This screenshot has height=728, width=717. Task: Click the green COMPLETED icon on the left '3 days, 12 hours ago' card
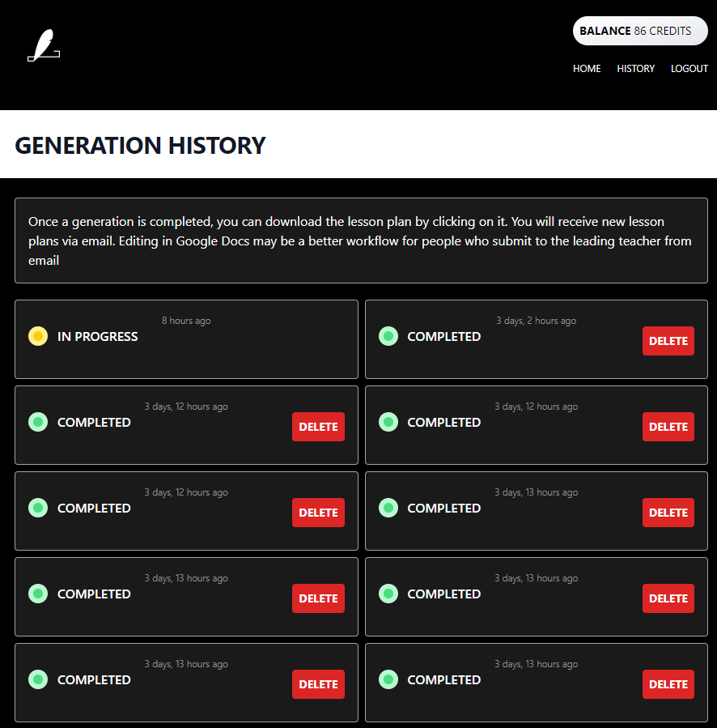(38, 422)
